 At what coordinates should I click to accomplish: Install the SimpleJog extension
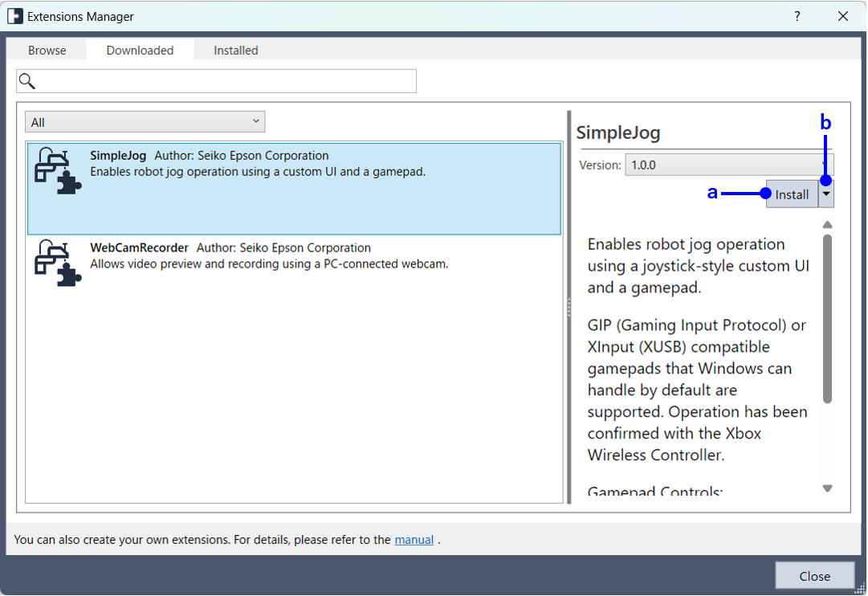coord(792,194)
